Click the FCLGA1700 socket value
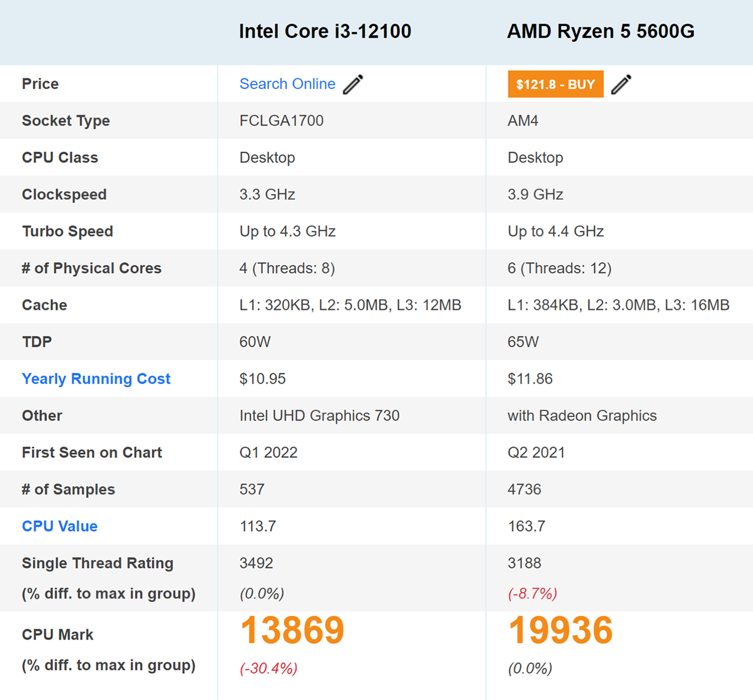 coord(281,121)
